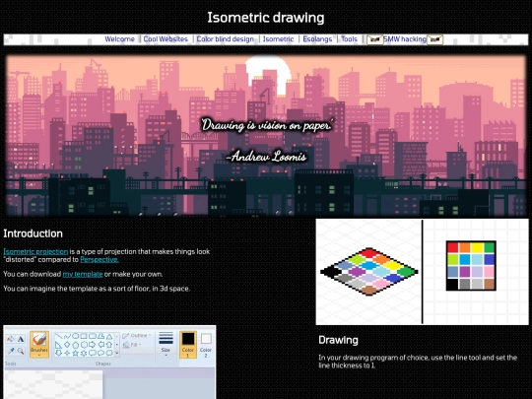Select the Five-point star shape
Screen dimensions: 532x399
(x=75, y=353)
